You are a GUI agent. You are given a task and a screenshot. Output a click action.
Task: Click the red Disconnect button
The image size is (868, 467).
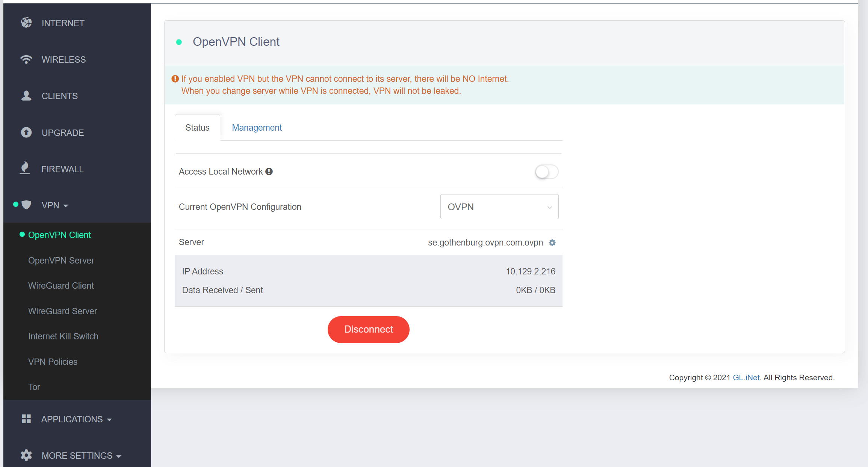369,330
